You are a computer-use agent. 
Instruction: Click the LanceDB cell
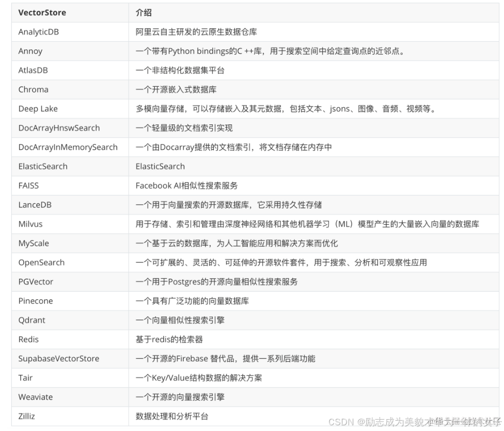(35, 204)
